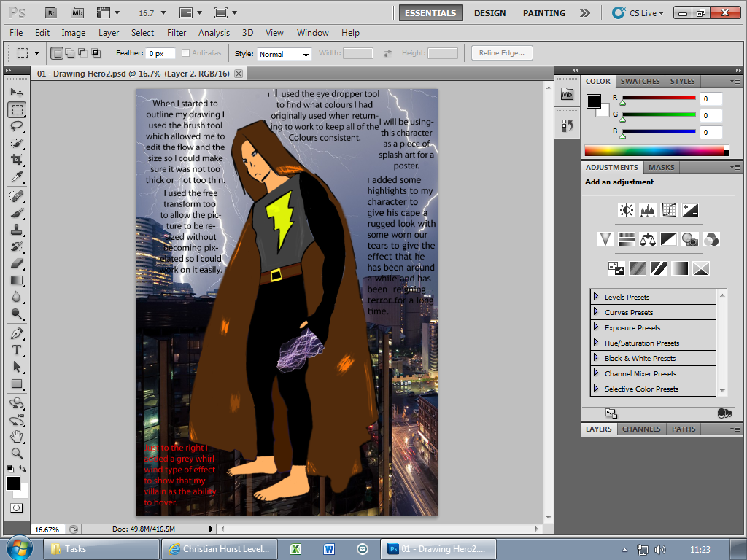Select the Crop tool
Image resolution: width=747 pixels, height=560 pixels.
(x=17, y=160)
